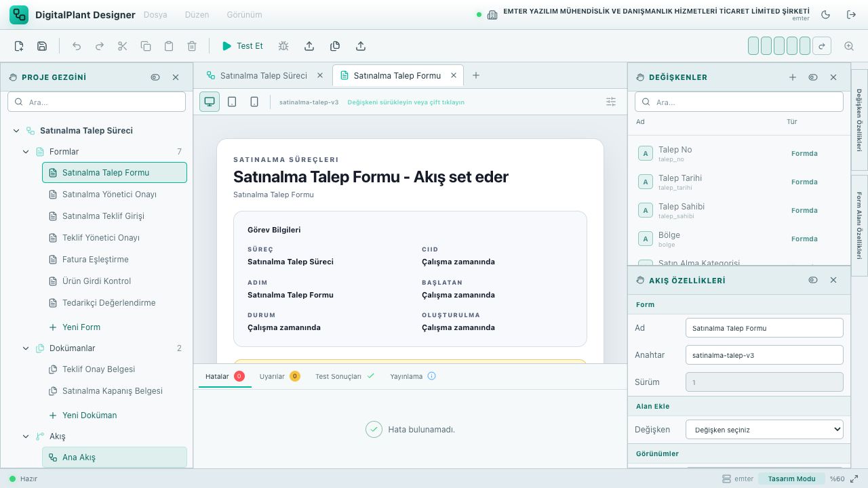868x488 pixels.
Task: Click the curved arrow button beside green boxes
Action: [822, 46]
